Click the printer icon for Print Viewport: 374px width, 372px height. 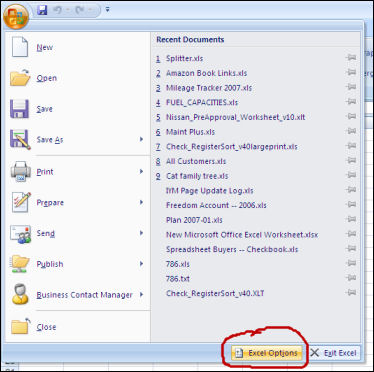20,172
